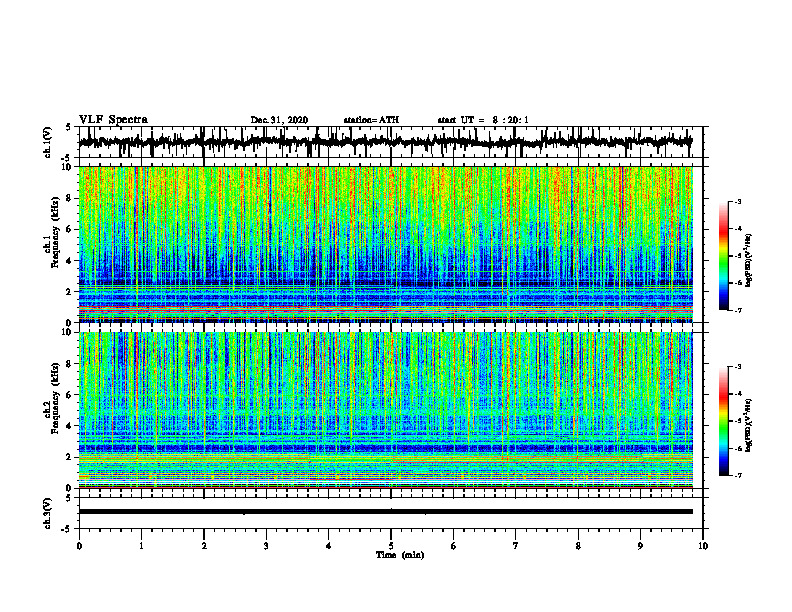Click the "start UT = 8 : 20: 1" header text

coord(483,120)
